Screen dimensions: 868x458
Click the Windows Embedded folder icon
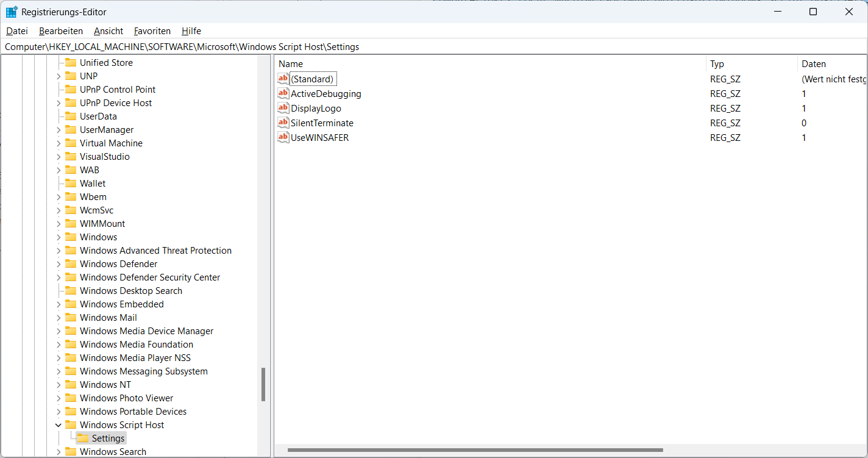pyautogui.click(x=71, y=304)
